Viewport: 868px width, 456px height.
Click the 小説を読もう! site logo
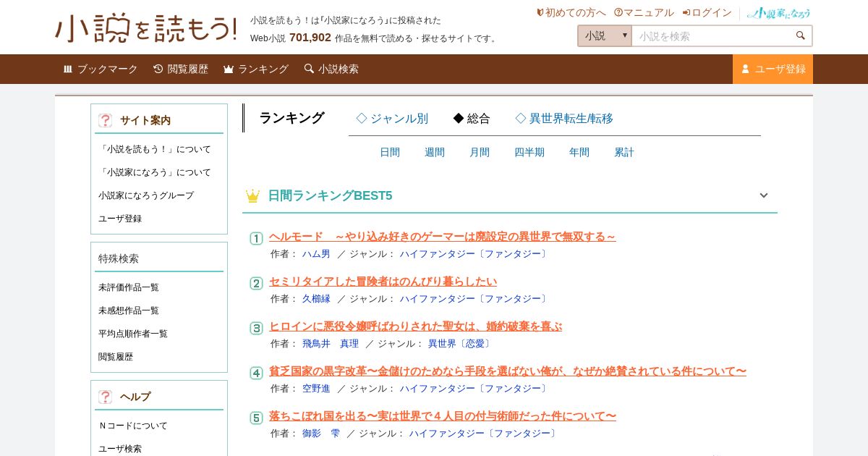[145, 28]
